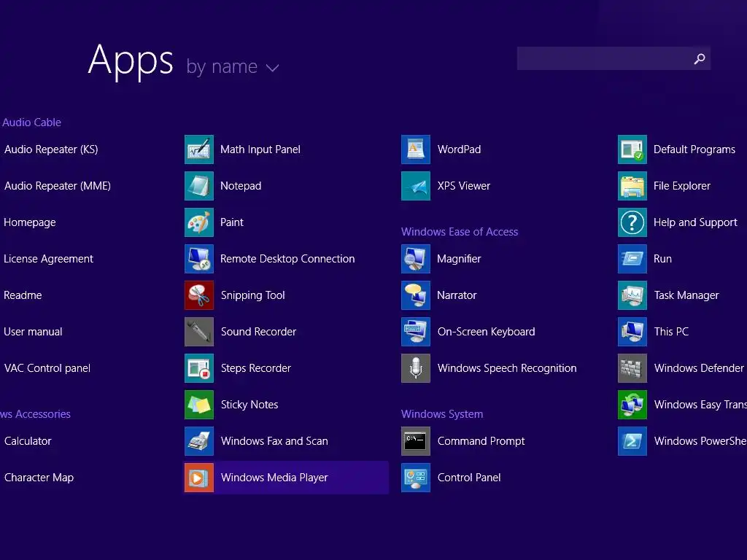Launch VAC Control panel

coord(47,368)
